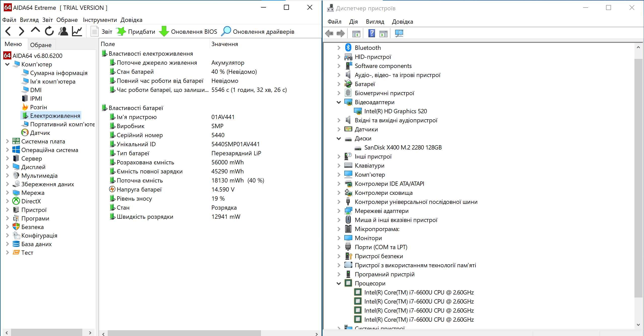Click AIDA64 forward navigation arrow
Image resolution: width=644 pixels, height=336 pixels.
coord(21,31)
